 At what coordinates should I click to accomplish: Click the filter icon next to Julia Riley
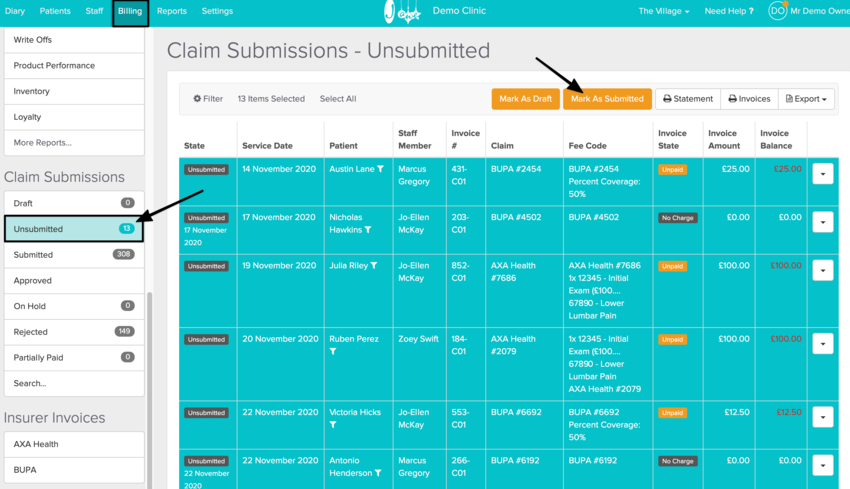[x=374, y=266]
